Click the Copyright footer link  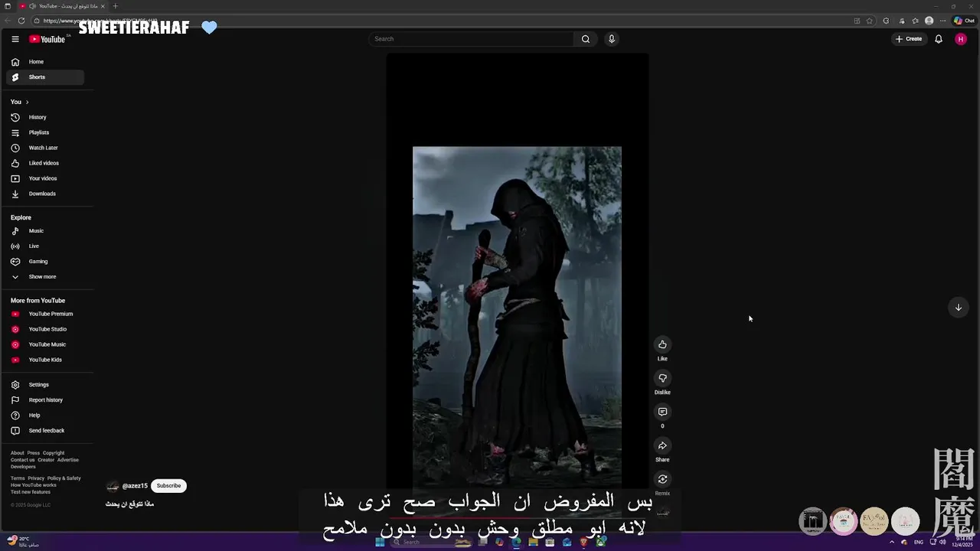point(54,453)
